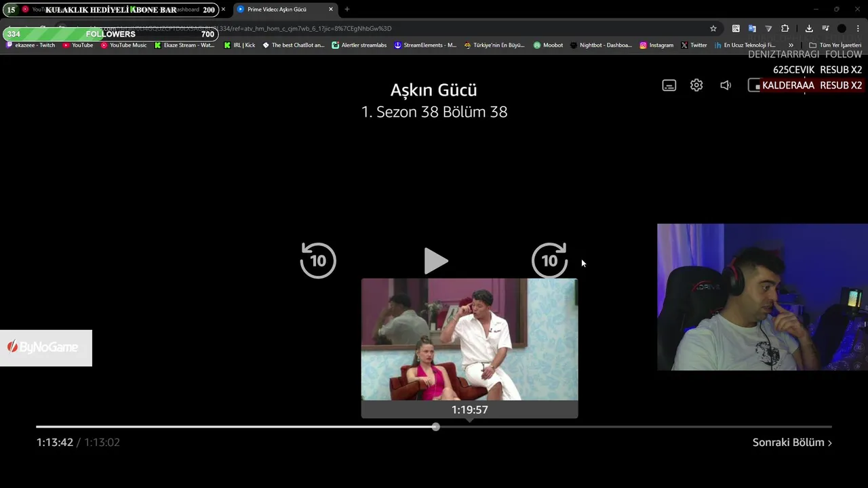Open the Instagram bookmark
The image size is (868, 488).
[656, 45]
